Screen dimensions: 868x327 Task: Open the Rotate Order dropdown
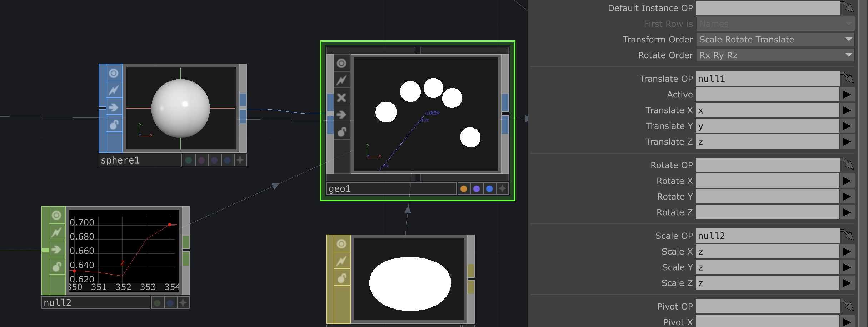click(775, 55)
